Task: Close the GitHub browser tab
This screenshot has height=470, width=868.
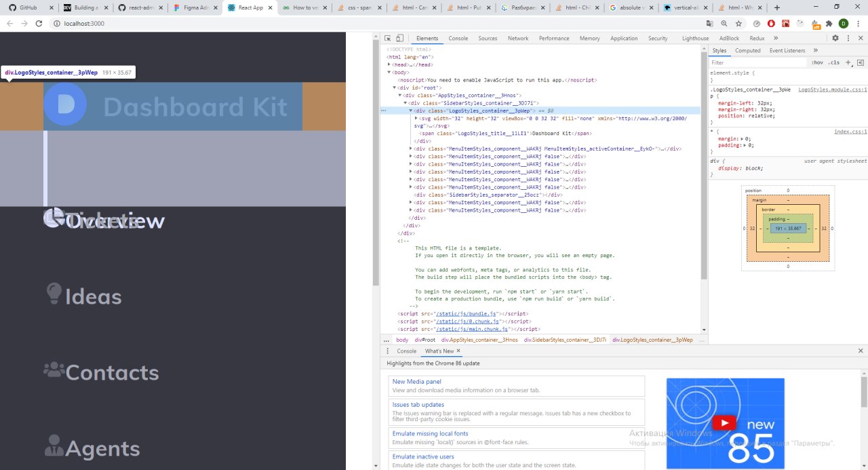Action: (x=52, y=7)
